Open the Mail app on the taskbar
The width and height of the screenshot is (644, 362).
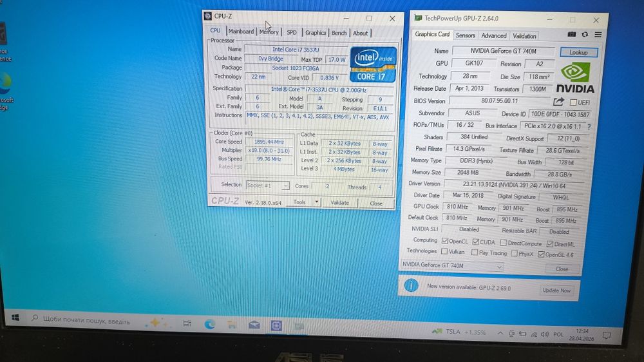pyautogui.click(x=254, y=325)
